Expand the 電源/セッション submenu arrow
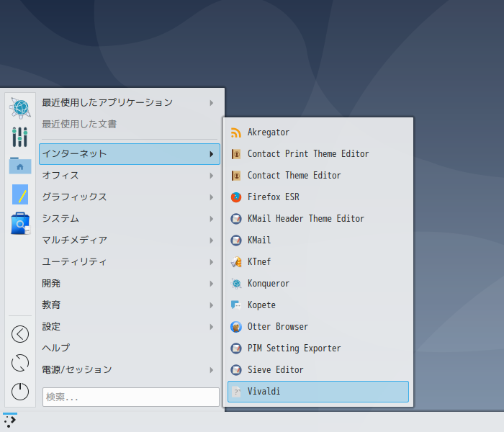This screenshot has height=432, width=504. [212, 370]
